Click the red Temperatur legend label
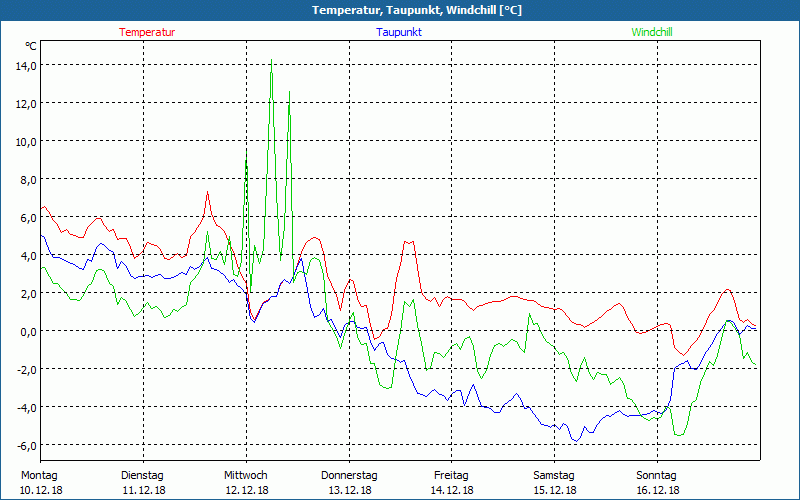 147,32
